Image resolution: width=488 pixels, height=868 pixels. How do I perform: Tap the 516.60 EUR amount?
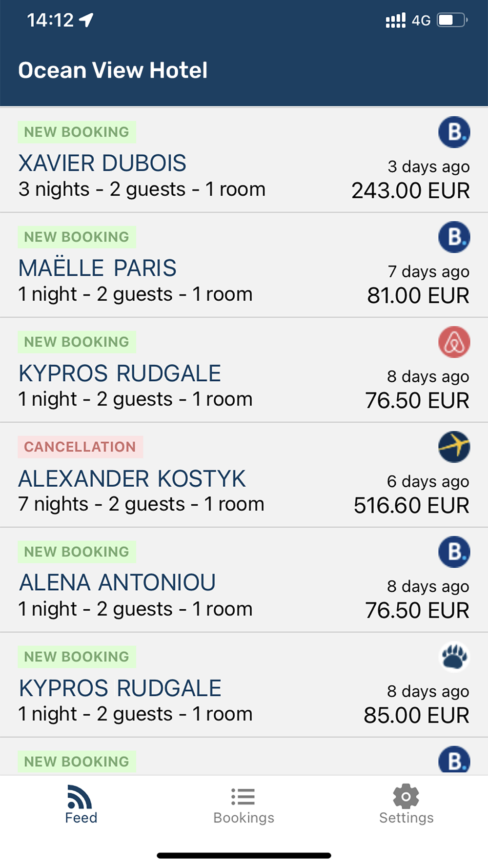(411, 505)
